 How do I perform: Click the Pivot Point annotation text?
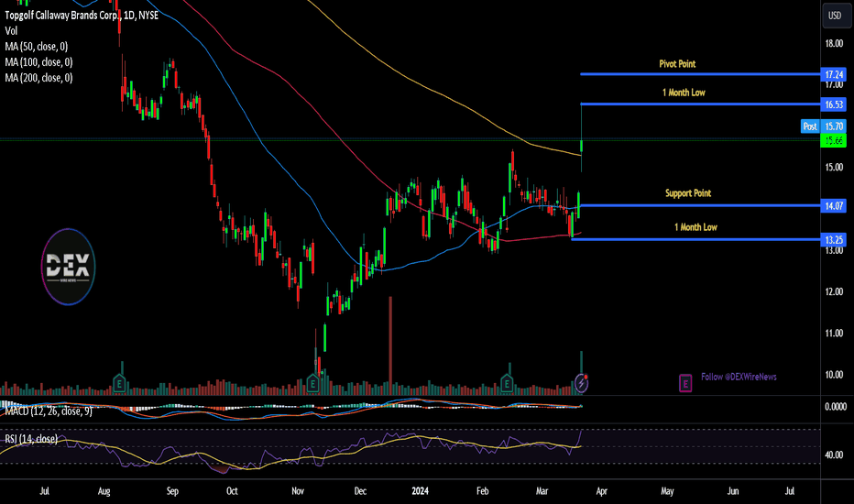coord(677,64)
